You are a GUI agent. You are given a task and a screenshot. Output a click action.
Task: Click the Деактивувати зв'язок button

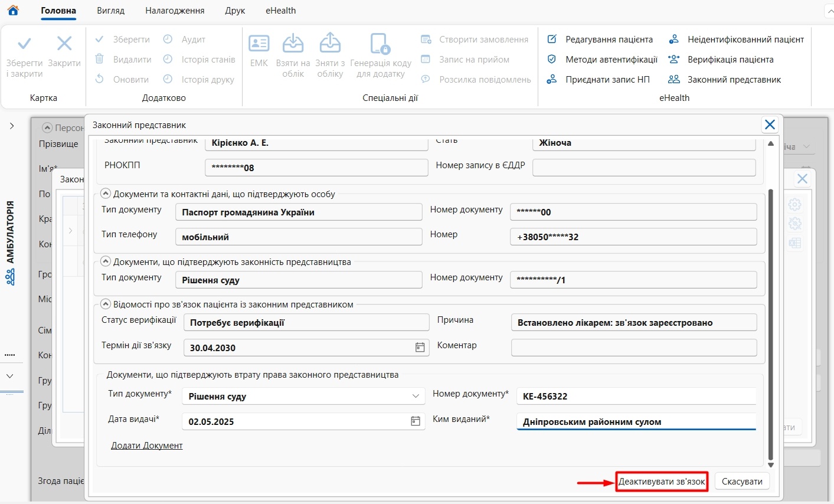pyautogui.click(x=662, y=482)
